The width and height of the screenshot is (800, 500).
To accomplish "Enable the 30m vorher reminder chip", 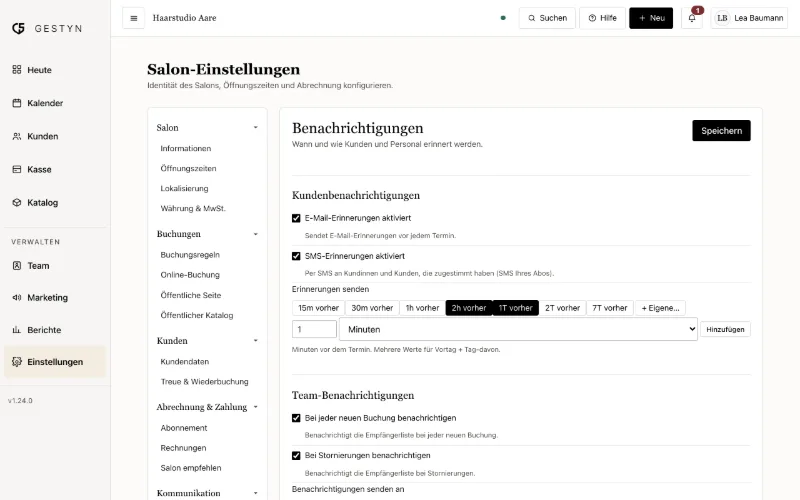I will coord(372,308).
